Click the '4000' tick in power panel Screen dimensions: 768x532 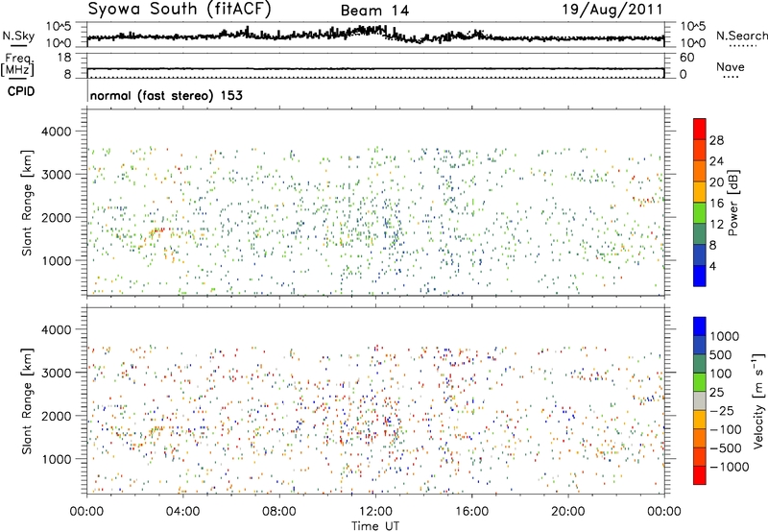[x=57, y=132]
